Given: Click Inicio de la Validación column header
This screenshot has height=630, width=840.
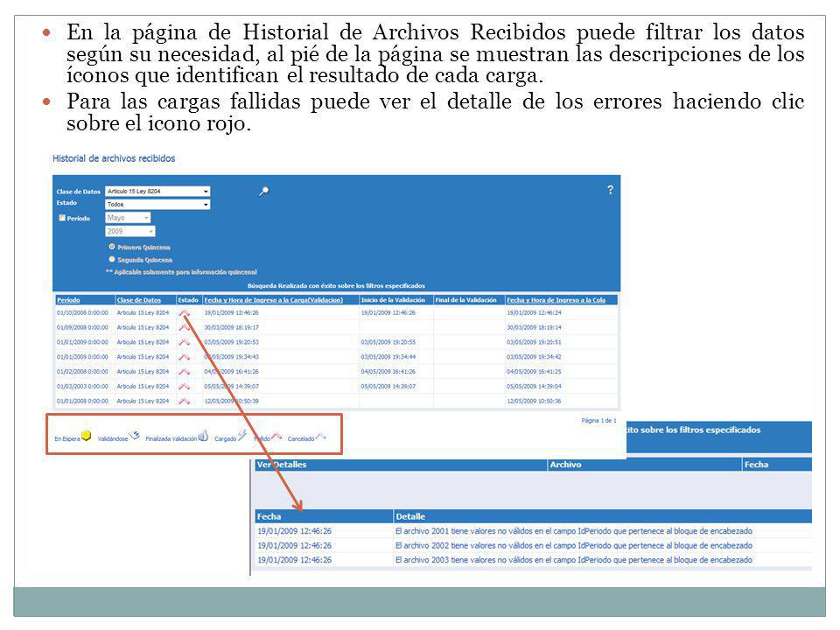Looking at the screenshot, I should point(393,300).
